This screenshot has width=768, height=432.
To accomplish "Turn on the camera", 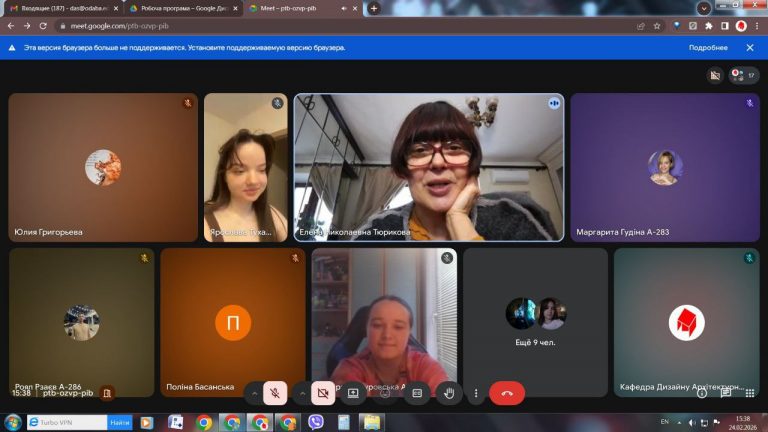I will (x=323, y=393).
